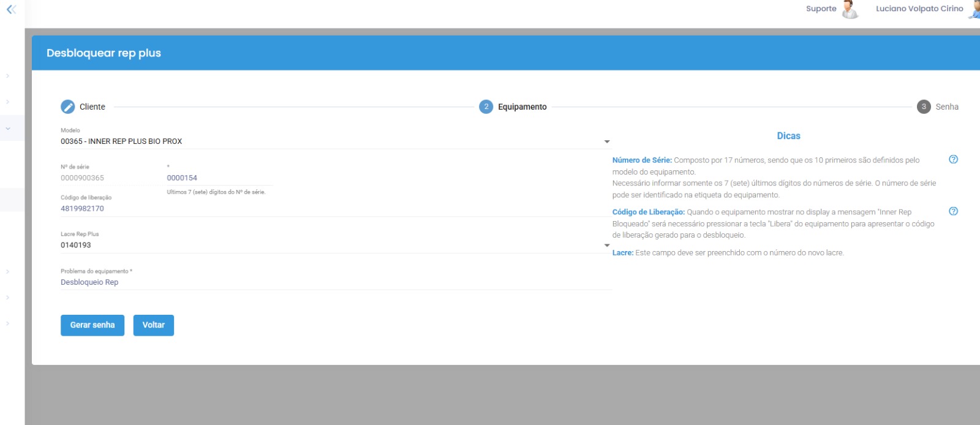Go to the Cliente step label
Viewport: 980px width, 425px height.
tap(92, 107)
